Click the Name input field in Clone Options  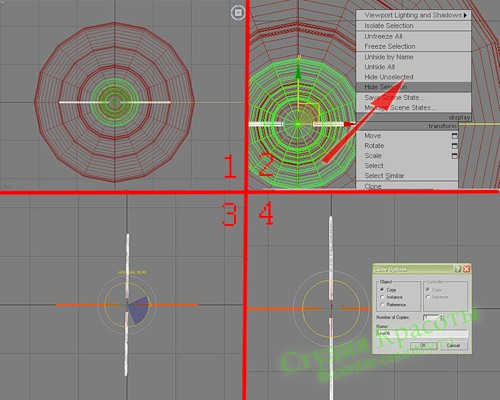(422, 333)
